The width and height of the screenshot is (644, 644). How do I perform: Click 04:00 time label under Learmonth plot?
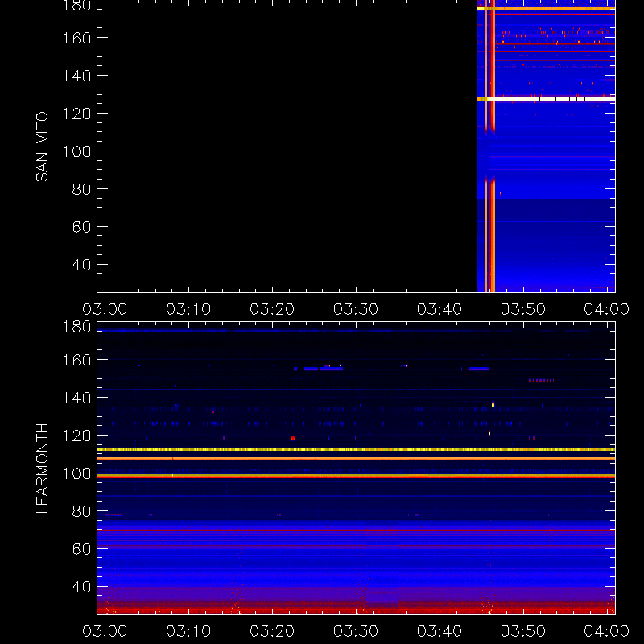point(607,631)
